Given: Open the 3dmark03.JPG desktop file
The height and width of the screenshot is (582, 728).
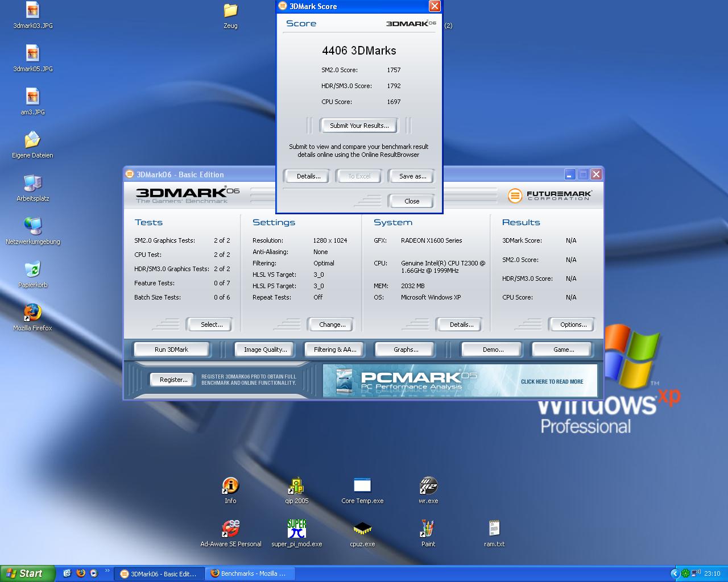Looking at the screenshot, I should coord(32,15).
